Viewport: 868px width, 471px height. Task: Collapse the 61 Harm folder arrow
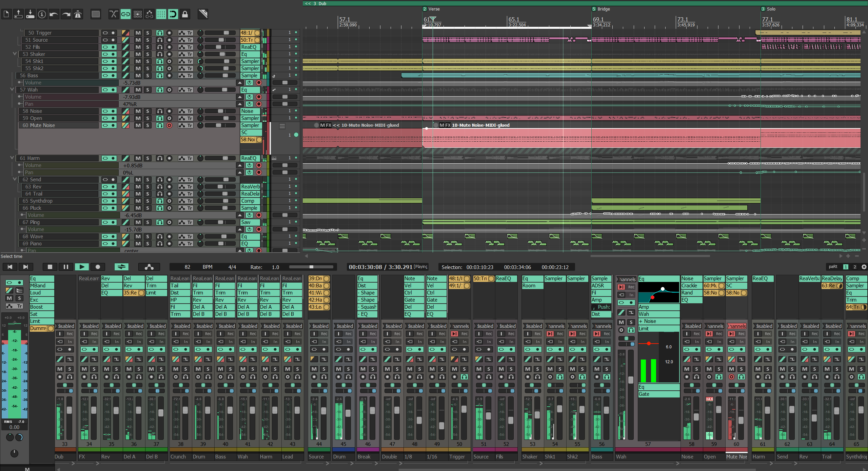point(12,158)
